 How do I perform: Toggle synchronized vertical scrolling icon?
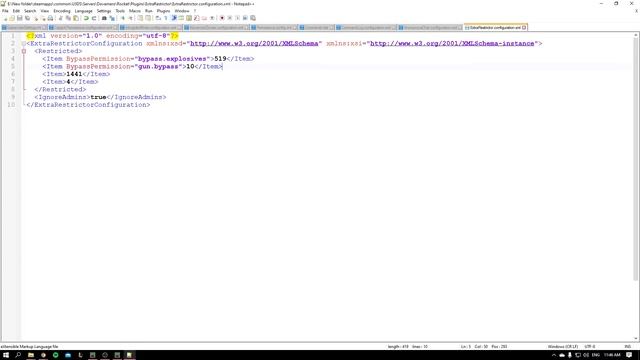pyautogui.click(x=140, y=18)
